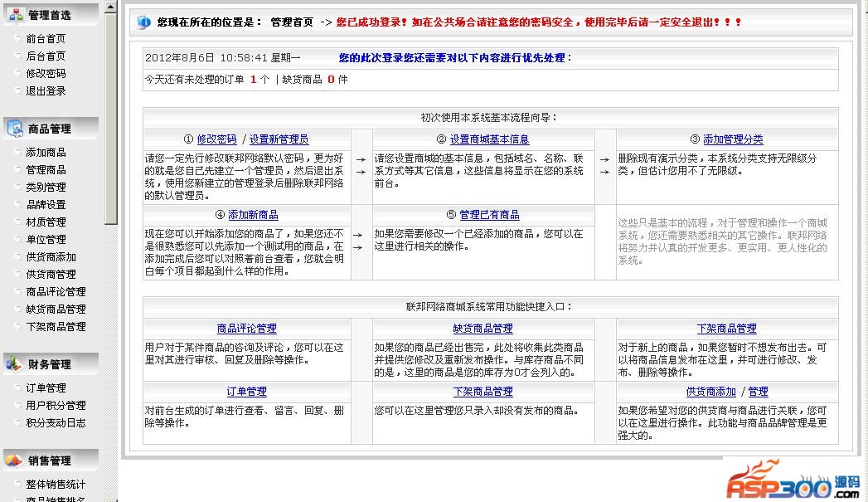
Task: Click the 修改密码 link in wizard step ①
Action: (216, 139)
